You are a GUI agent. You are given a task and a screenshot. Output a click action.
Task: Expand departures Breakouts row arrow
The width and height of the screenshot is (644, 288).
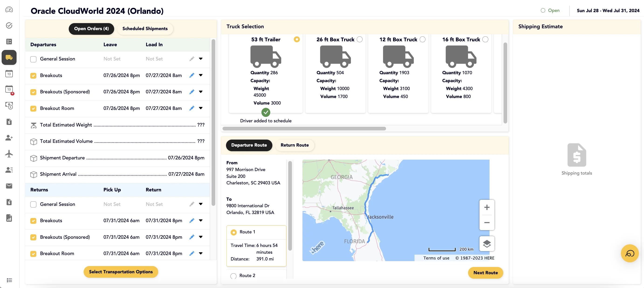pos(201,75)
